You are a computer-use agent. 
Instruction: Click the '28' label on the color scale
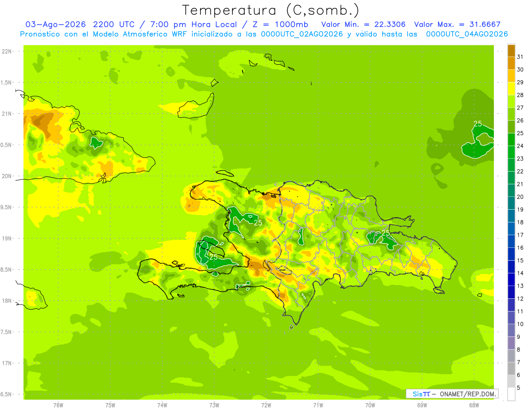(520, 95)
